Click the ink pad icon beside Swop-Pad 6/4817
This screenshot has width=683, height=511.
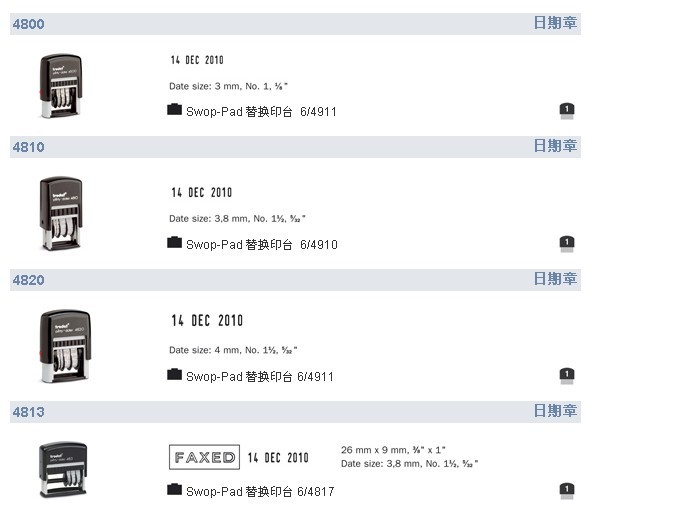click(x=174, y=489)
